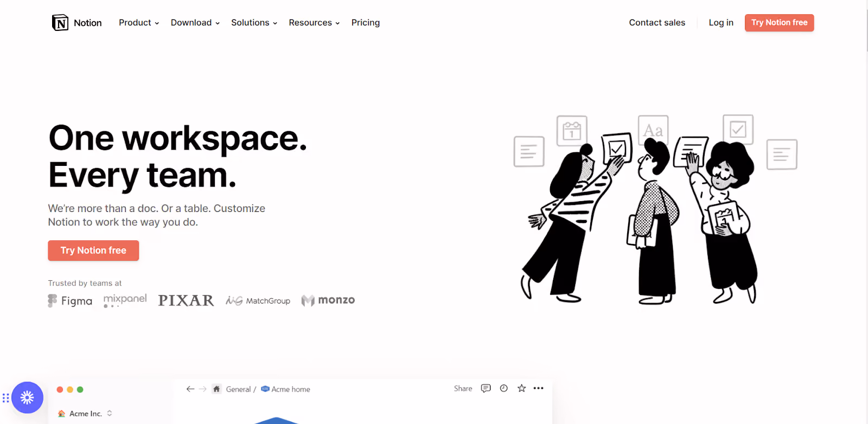Click the Figma logo

point(70,300)
